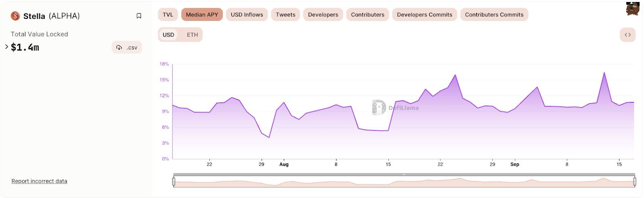Click the right handle of range slider

(x=635, y=182)
